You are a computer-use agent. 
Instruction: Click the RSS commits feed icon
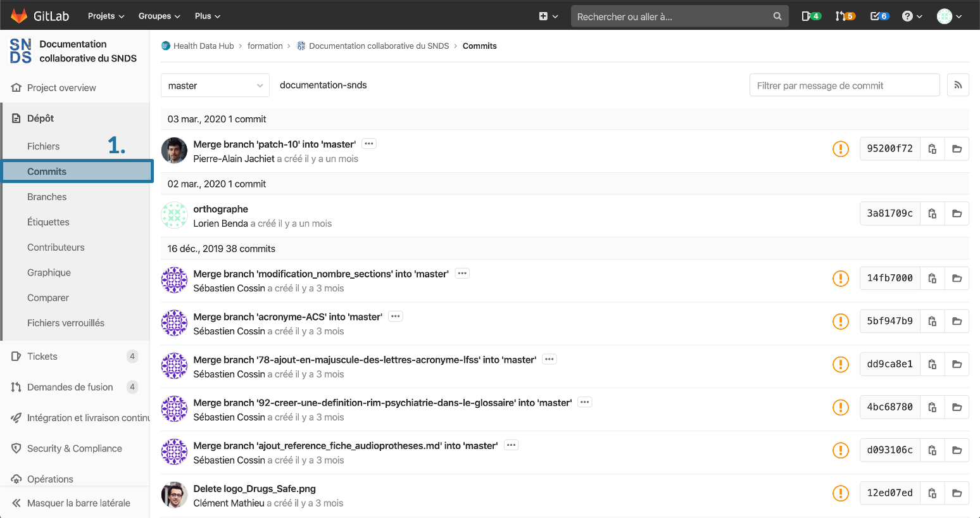point(958,85)
